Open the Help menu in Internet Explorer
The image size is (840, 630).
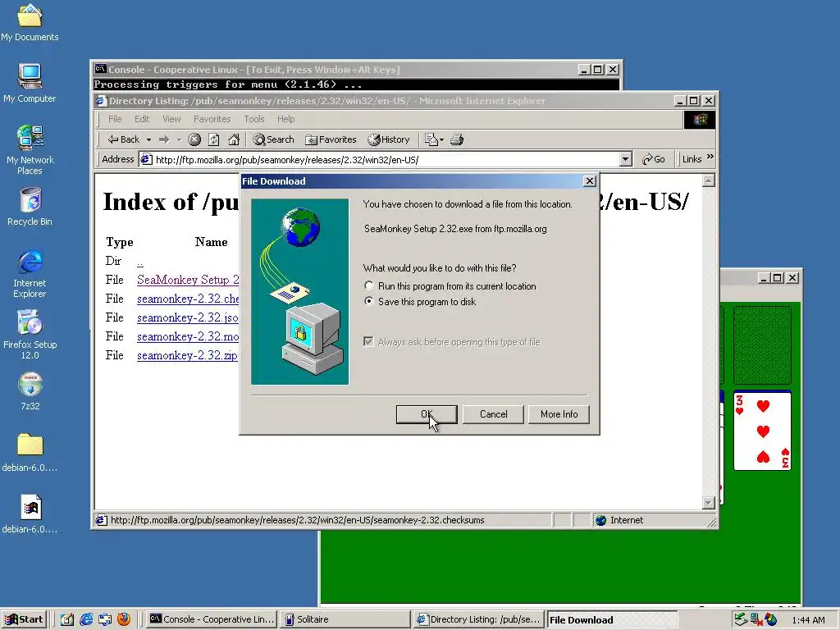(x=285, y=119)
